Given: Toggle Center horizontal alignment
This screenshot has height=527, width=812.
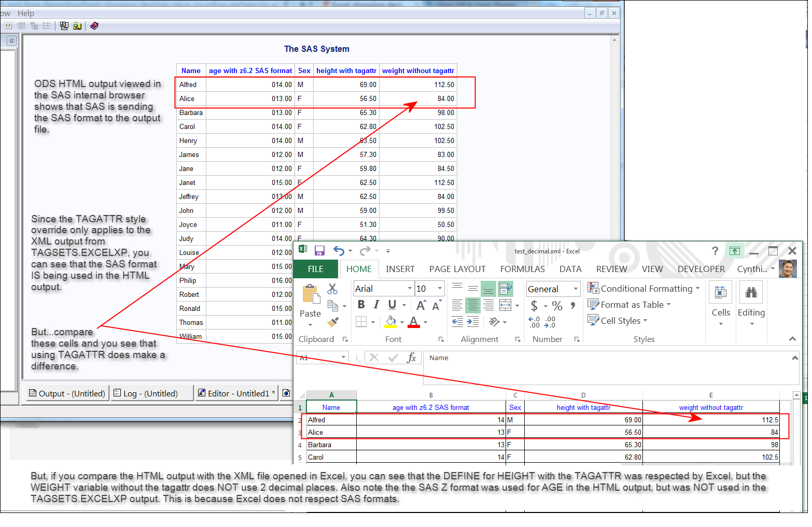Looking at the screenshot, I should tap(473, 305).
